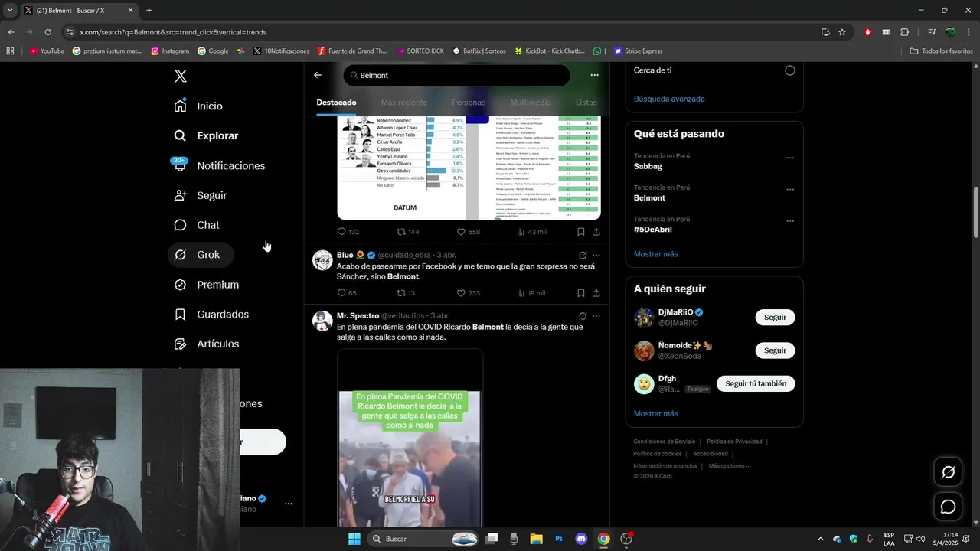
Task: Bookmark the Datum poll post
Action: tap(580, 232)
